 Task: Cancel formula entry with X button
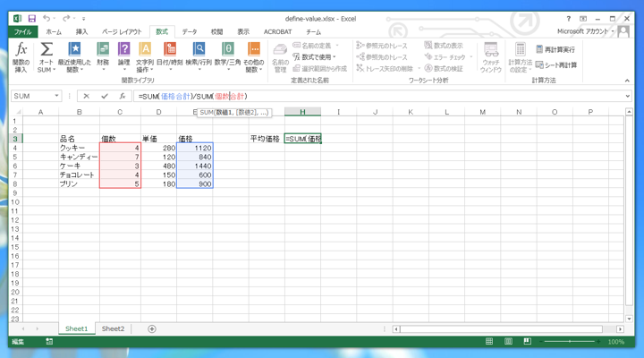[86, 96]
